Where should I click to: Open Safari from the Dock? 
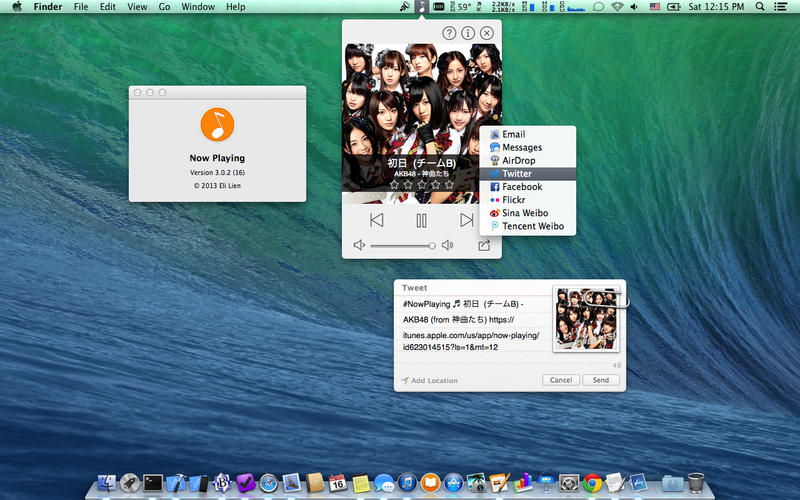tap(268, 482)
